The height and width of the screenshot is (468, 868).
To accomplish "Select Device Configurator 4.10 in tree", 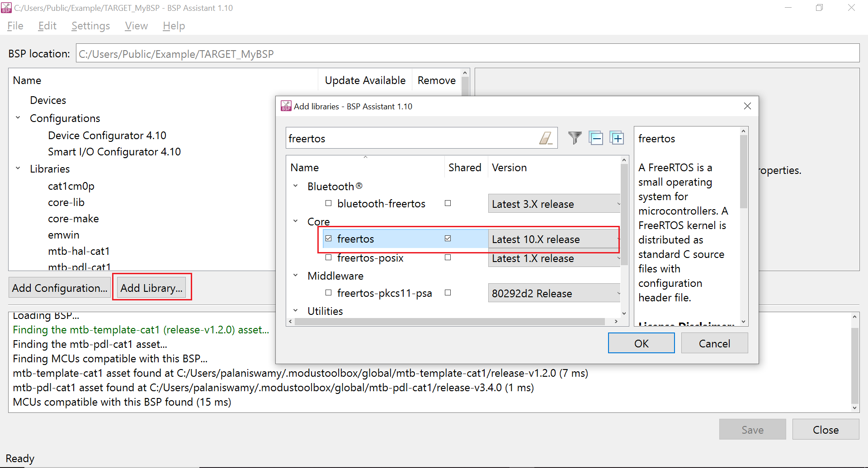I will [107, 135].
